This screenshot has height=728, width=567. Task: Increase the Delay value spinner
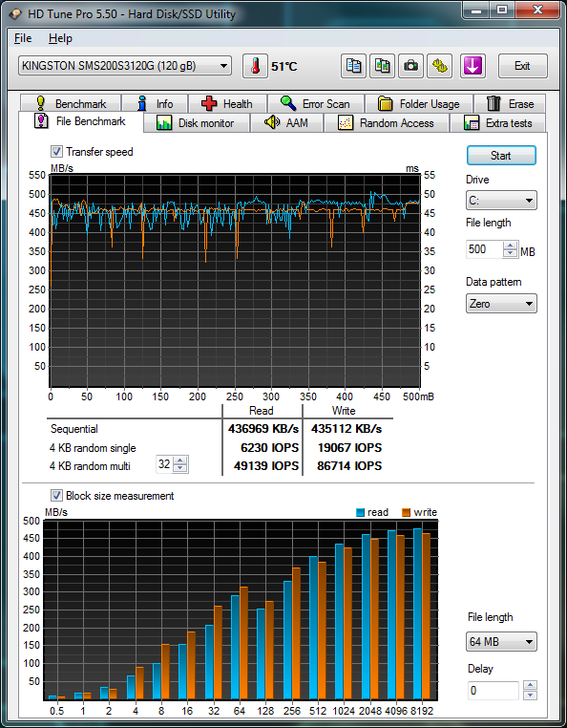tap(530, 686)
